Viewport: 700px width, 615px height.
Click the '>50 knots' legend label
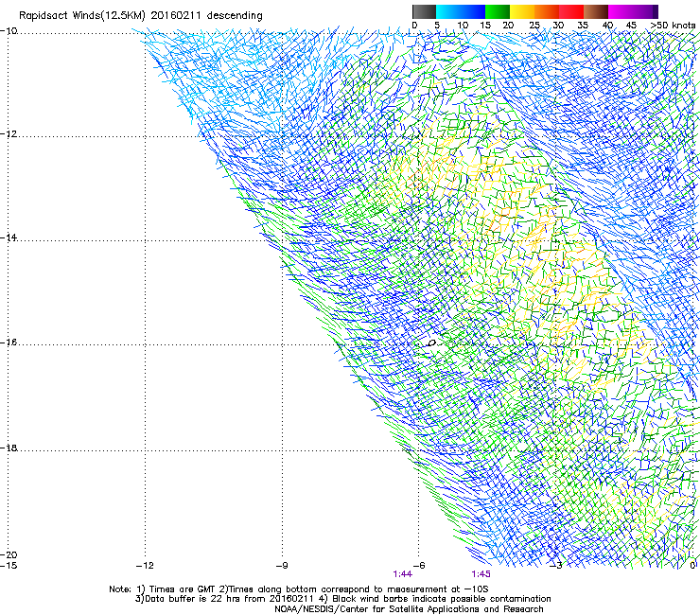(x=673, y=26)
